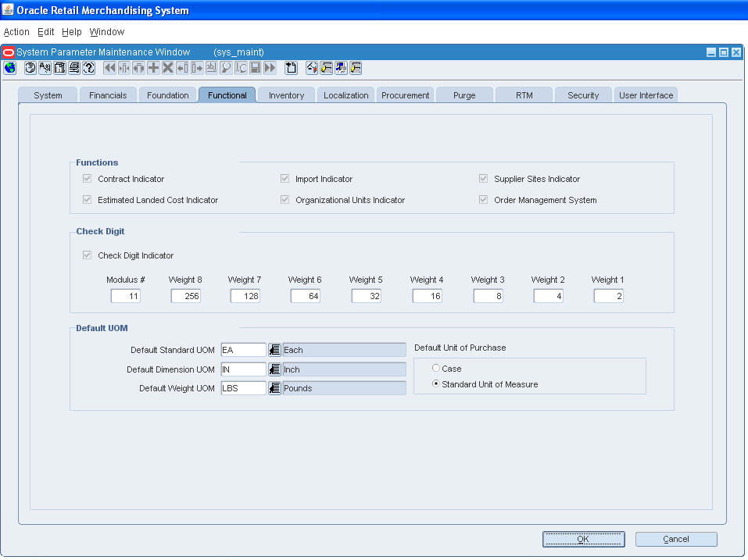
Task: Switch to the Purge tab
Action: [464, 95]
